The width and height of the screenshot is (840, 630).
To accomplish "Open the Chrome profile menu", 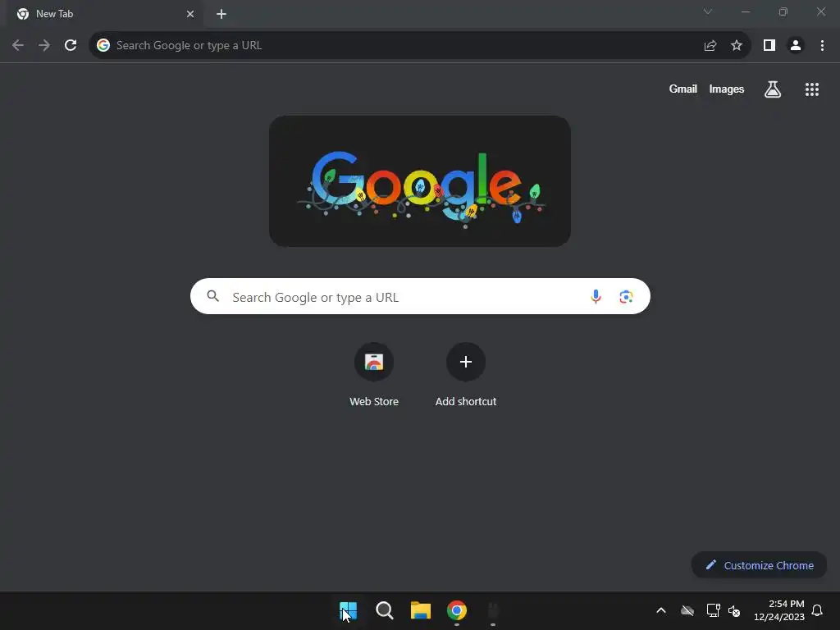I will (x=796, y=45).
